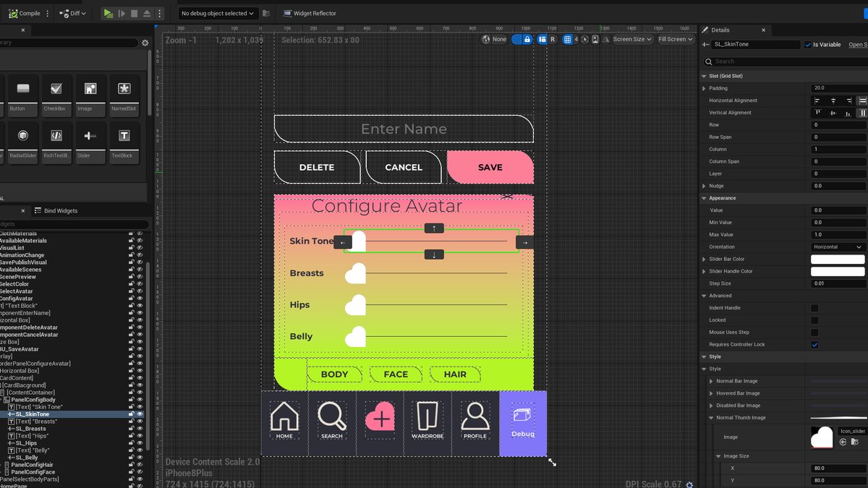Toggle the viewport lock icon

point(527,39)
